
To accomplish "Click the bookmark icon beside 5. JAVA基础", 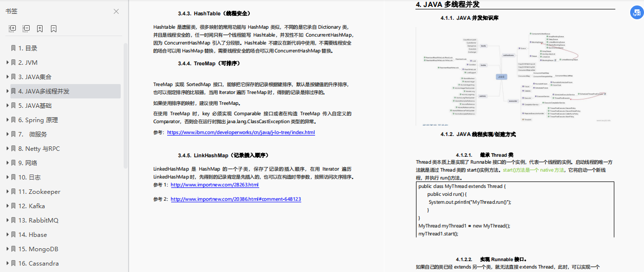I will (13, 105).
